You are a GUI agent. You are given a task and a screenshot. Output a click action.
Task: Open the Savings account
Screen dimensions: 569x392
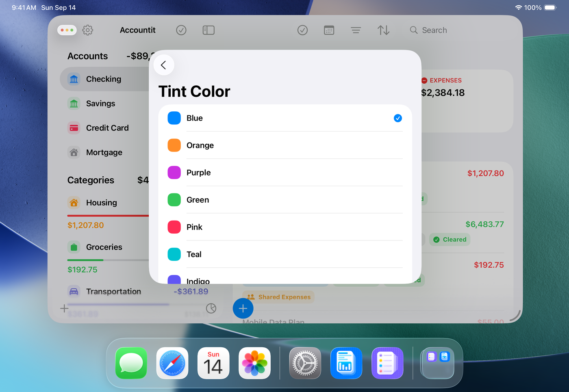click(x=100, y=104)
